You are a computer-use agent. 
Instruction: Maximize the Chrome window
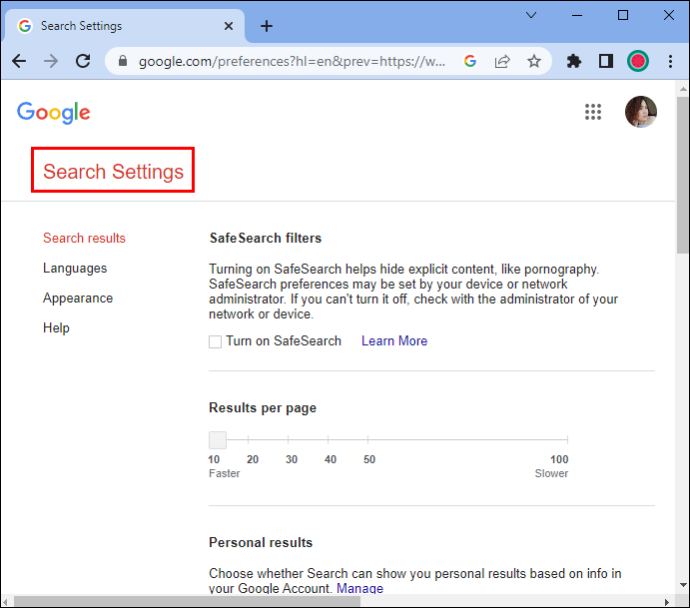tap(623, 15)
